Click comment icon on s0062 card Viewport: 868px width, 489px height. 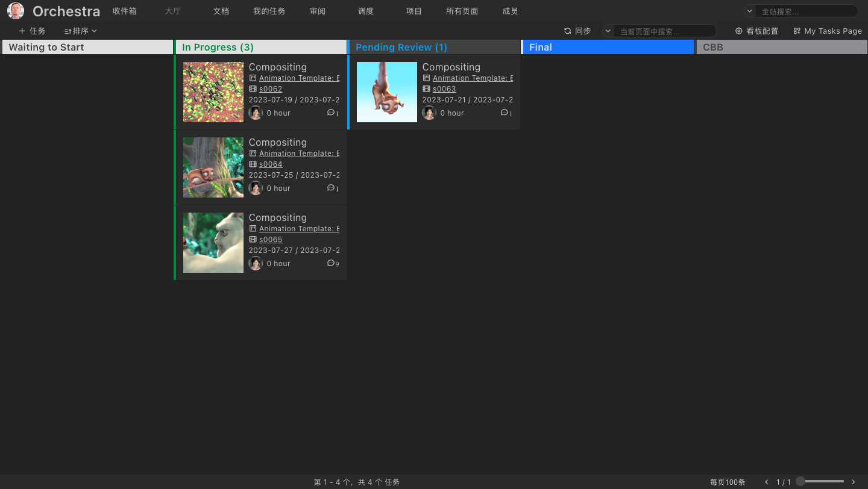(331, 113)
